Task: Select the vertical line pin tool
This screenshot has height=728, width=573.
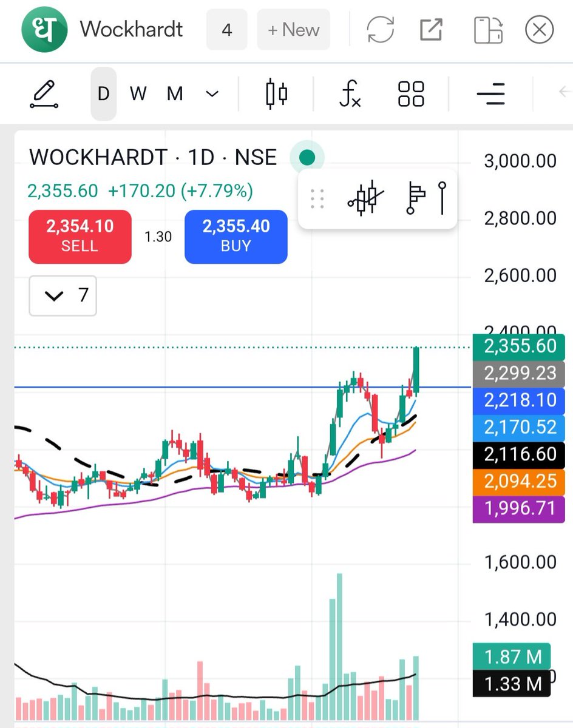Action: [442, 198]
